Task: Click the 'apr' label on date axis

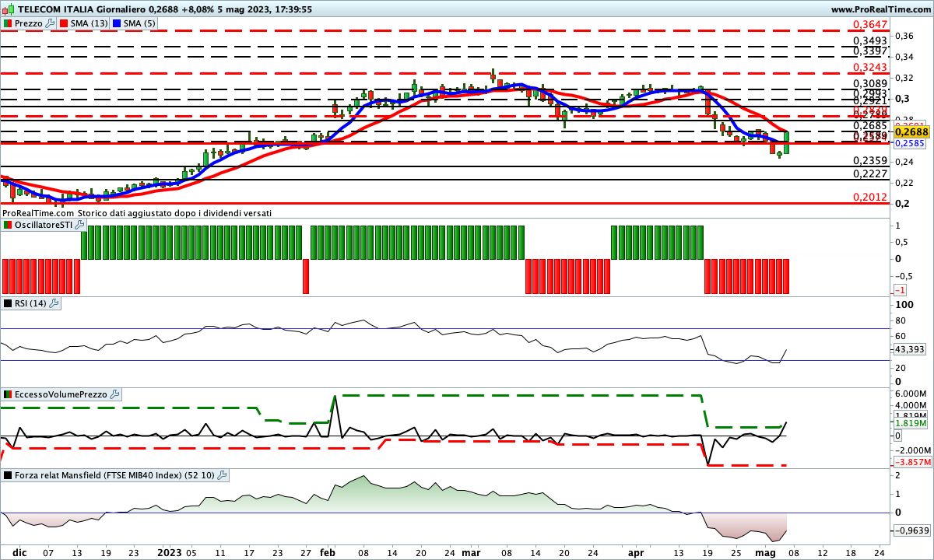Action: (x=636, y=552)
